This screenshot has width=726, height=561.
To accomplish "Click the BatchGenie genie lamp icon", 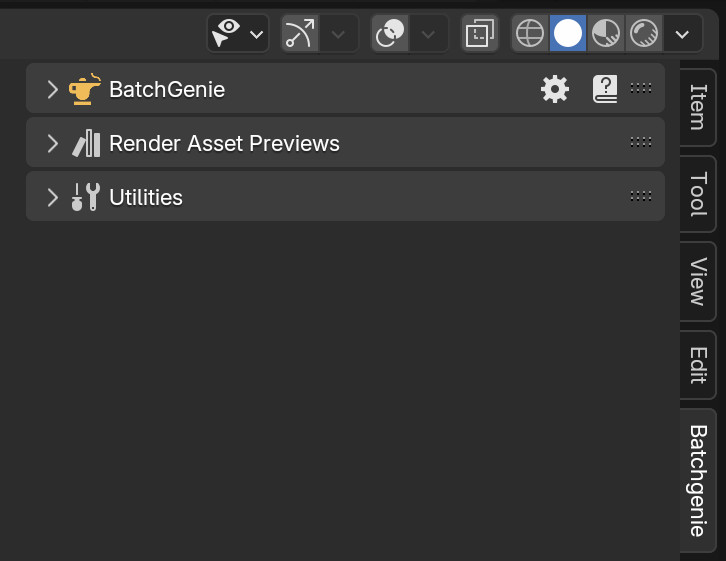I will coord(85,89).
